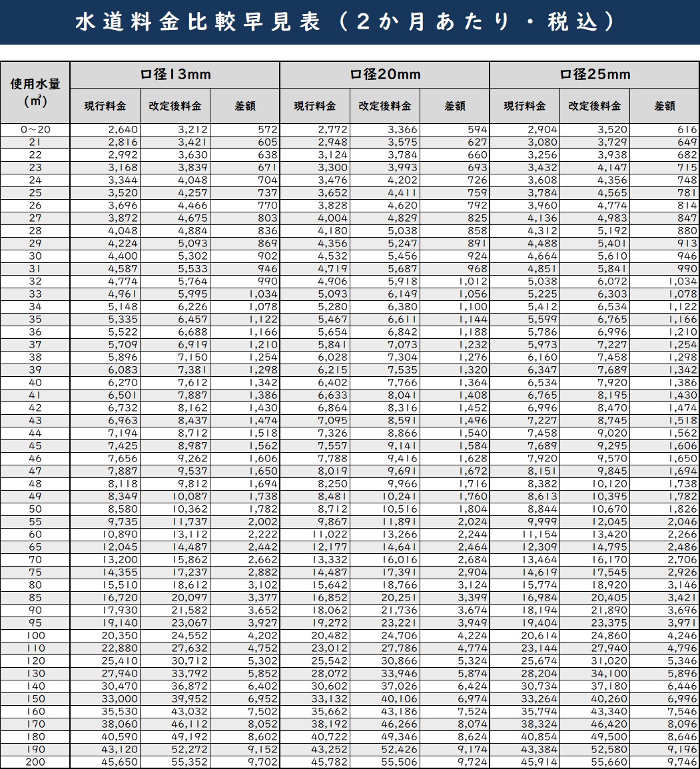Select 7,612 in usage row 40
Image resolution: width=700 pixels, height=769 pixels.
pyautogui.click(x=192, y=383)
